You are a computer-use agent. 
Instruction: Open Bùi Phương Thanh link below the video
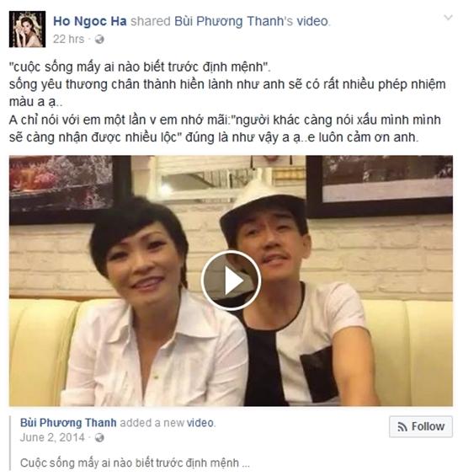[x=68, y=423]
